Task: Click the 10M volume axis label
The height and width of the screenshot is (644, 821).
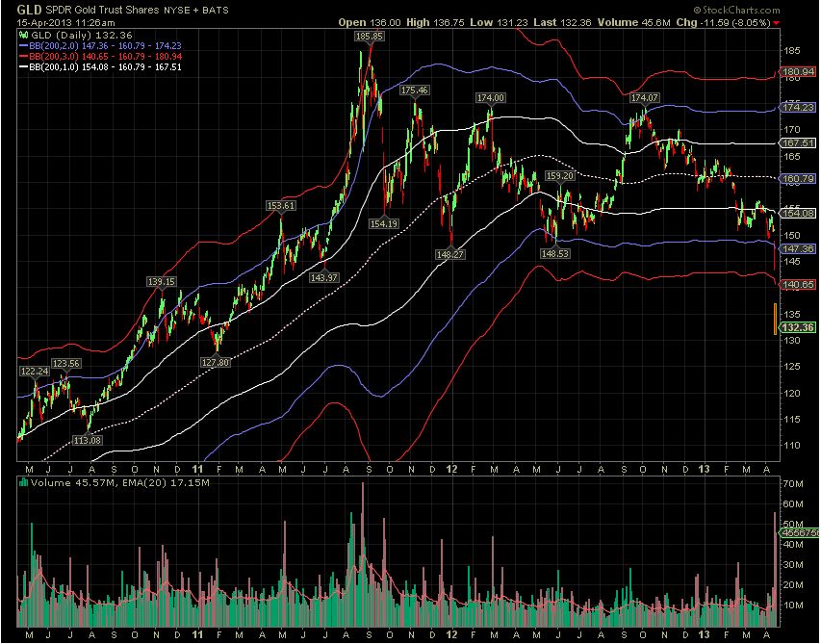Action: pos(792,605)
